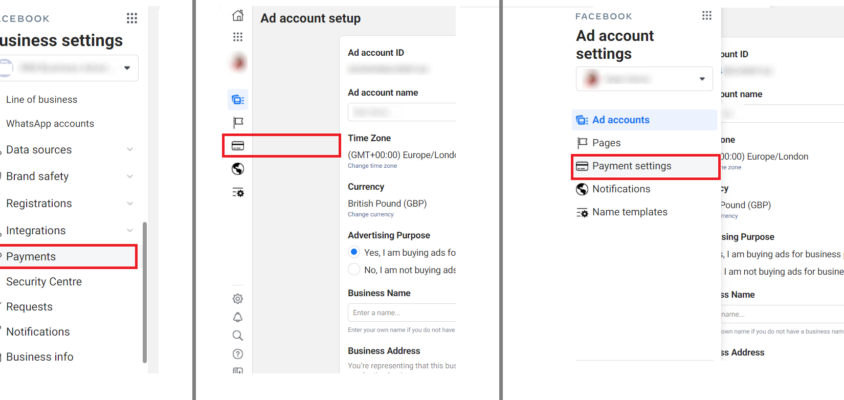The image size is (844, 400).
Task: Click the credit card icon in collapsed sidebar
Action: 238,146
